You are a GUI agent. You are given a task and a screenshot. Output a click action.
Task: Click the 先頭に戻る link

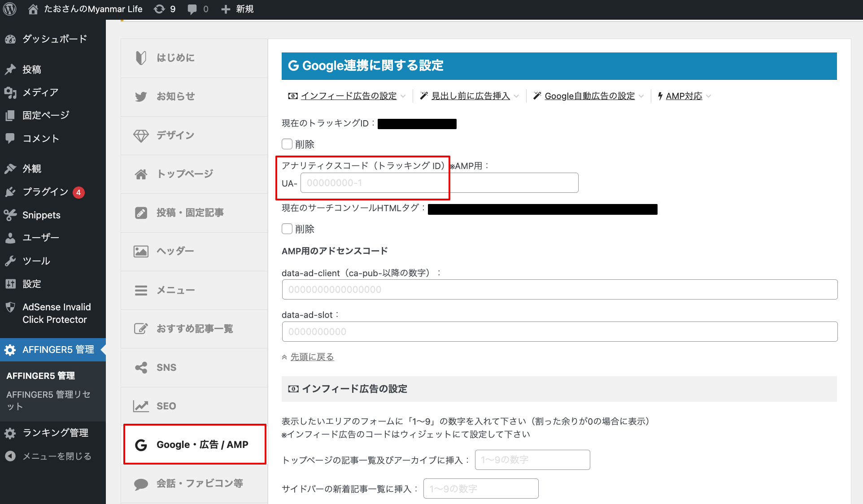pos(312,356)
